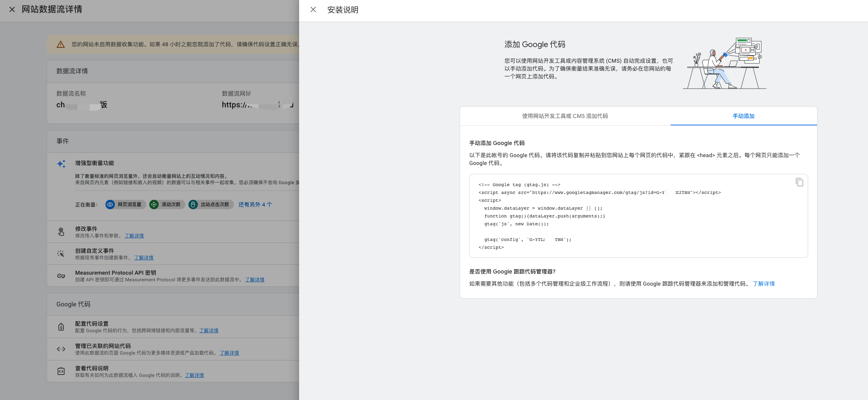
Task: Open 了解详情 link under 管理已关联的网站代码
Action: (229, 353)
